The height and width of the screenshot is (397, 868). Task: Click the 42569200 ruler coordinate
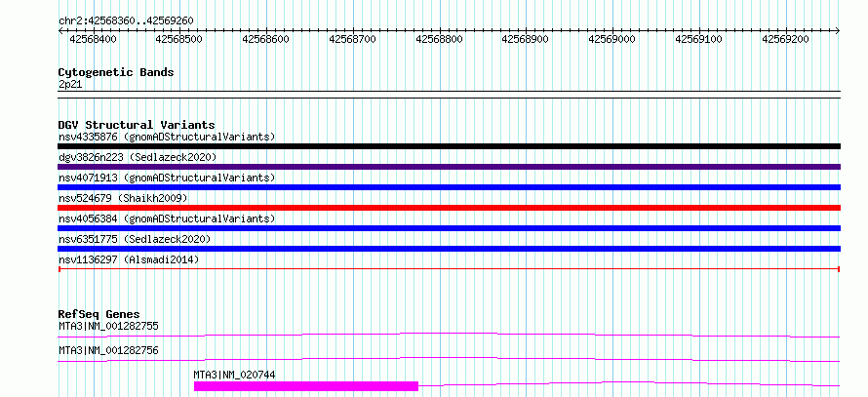785,39
